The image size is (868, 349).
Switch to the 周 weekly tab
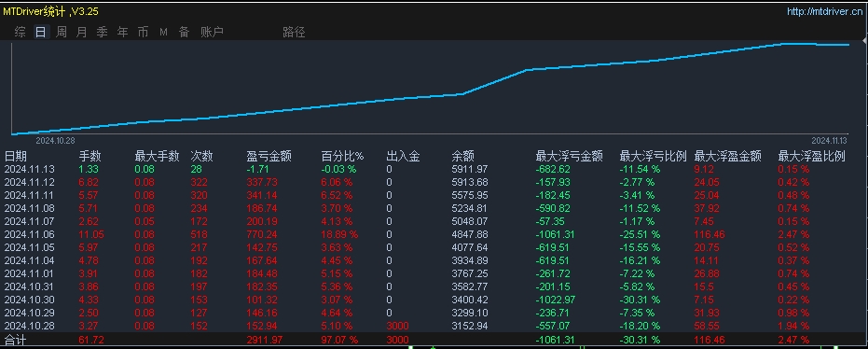62,32
